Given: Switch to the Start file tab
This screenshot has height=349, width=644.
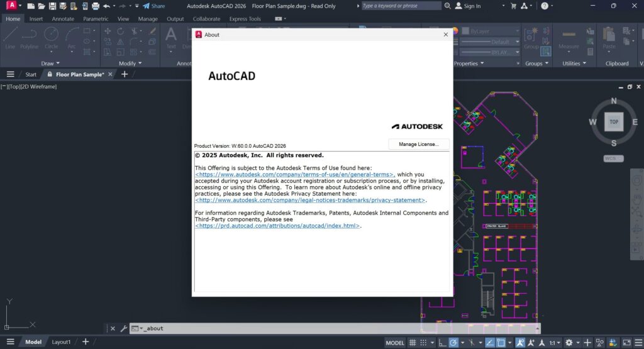Looking at the screenshot, I should (31, 74).
